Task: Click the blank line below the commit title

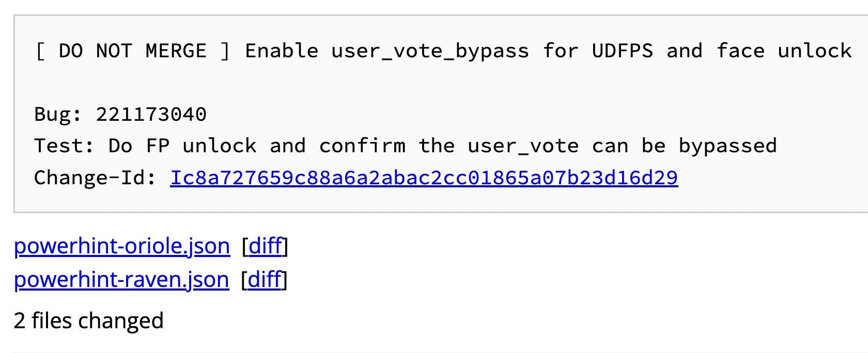Action: [362, 83]
